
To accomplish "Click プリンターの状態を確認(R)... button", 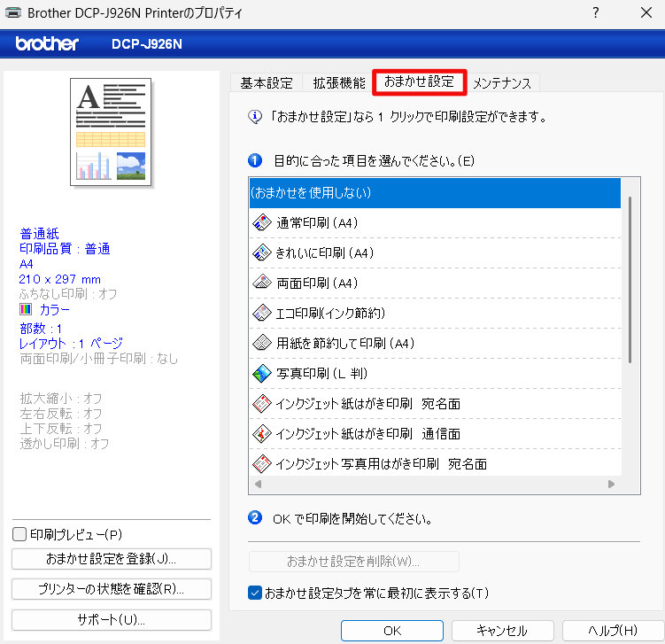I will click(x=111, y=589).
